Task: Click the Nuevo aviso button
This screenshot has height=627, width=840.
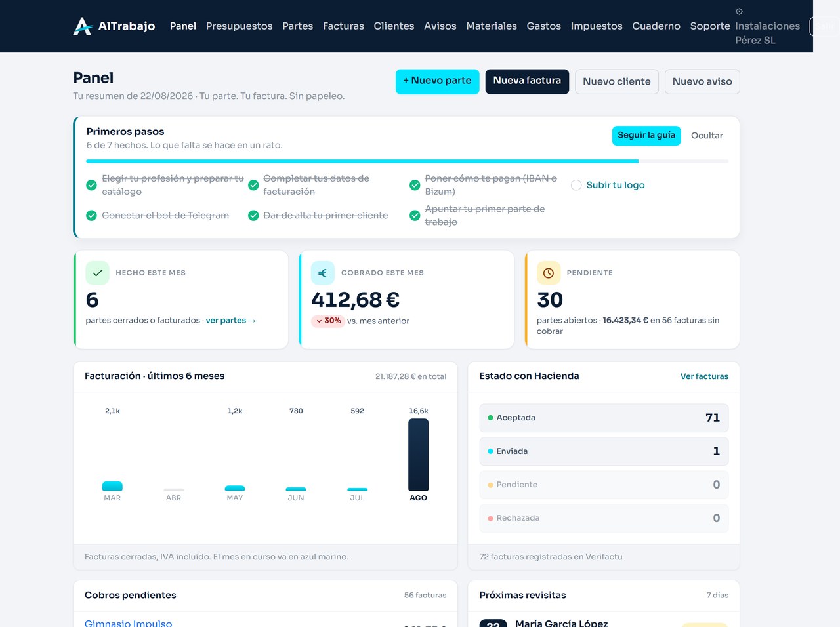Action: (702, 81)
